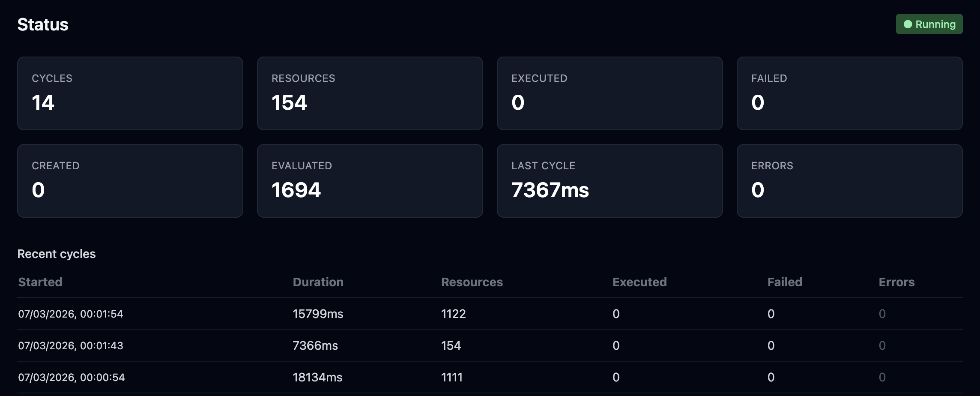Open the Evaluated stat card
980x396 pixels.
coord(370,181)
